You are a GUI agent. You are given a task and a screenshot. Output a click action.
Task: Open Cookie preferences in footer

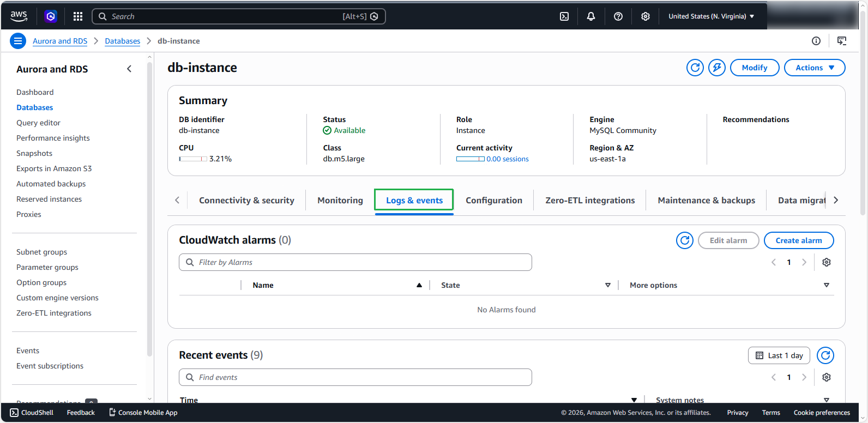click(x=822, y=413)
